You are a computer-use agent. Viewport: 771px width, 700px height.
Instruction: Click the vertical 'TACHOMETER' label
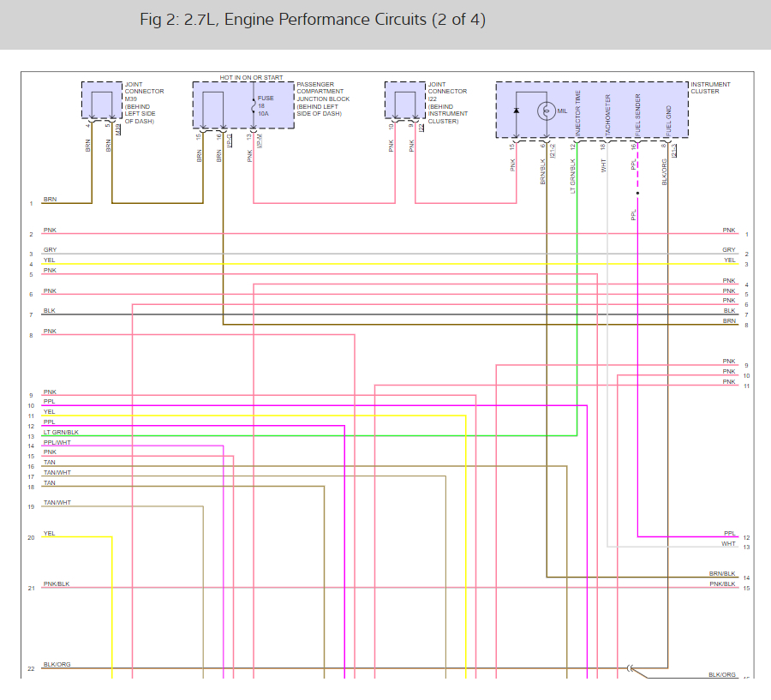pos(607,115)
